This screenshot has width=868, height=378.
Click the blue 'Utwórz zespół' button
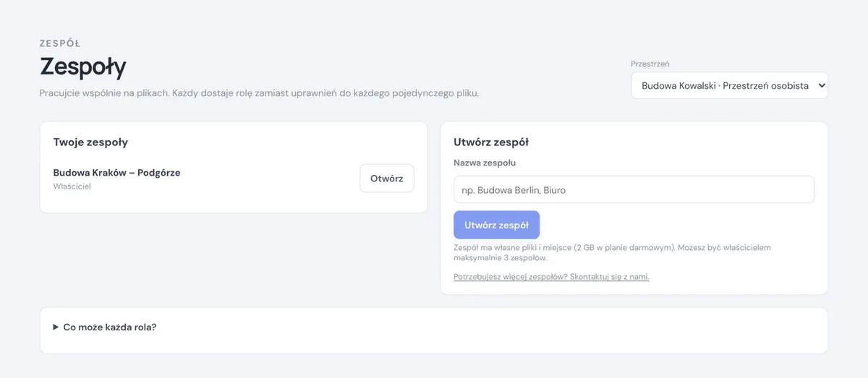[496, 225]
